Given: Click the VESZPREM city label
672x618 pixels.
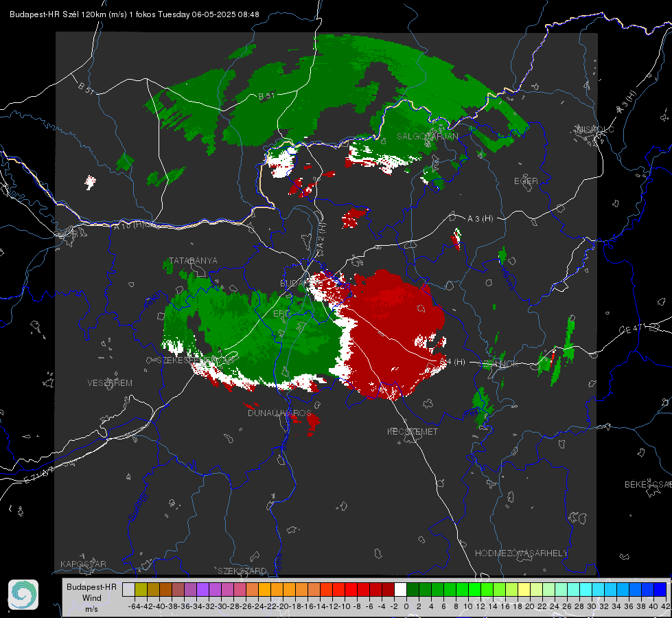Looking at the screenshot, I should click(110, 382).
